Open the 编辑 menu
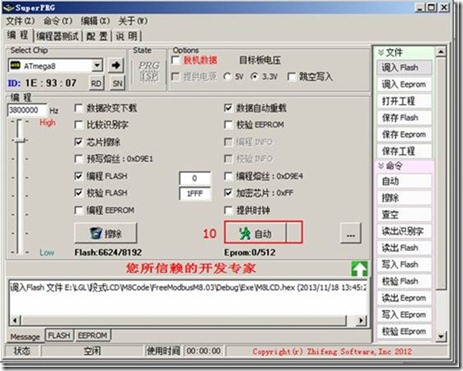Image resolution: width=463 pixels, height=371 pixels. (x=95, y=21)
